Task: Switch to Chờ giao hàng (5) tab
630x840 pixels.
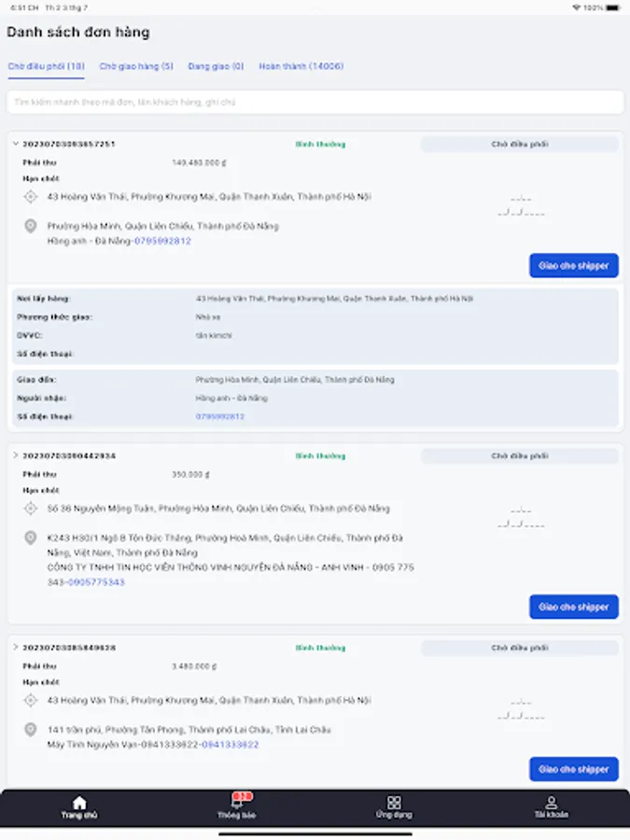Action: [136, 66]
